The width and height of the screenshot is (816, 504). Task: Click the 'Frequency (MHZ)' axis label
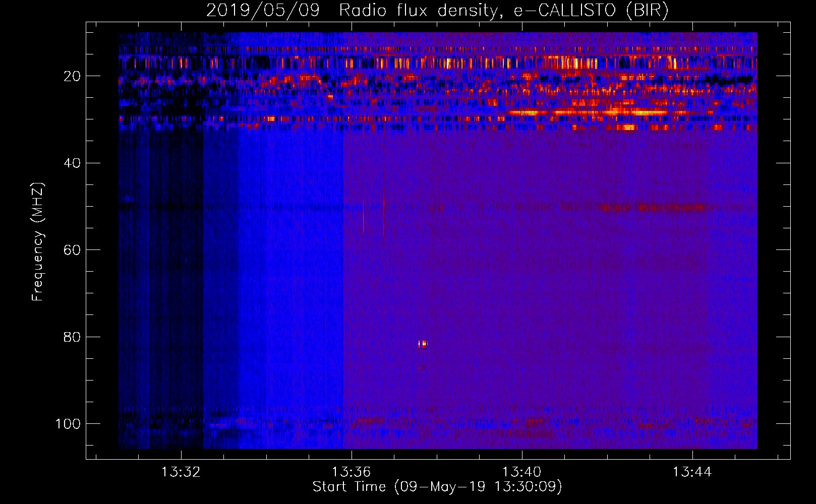click(x=38, y=242)
